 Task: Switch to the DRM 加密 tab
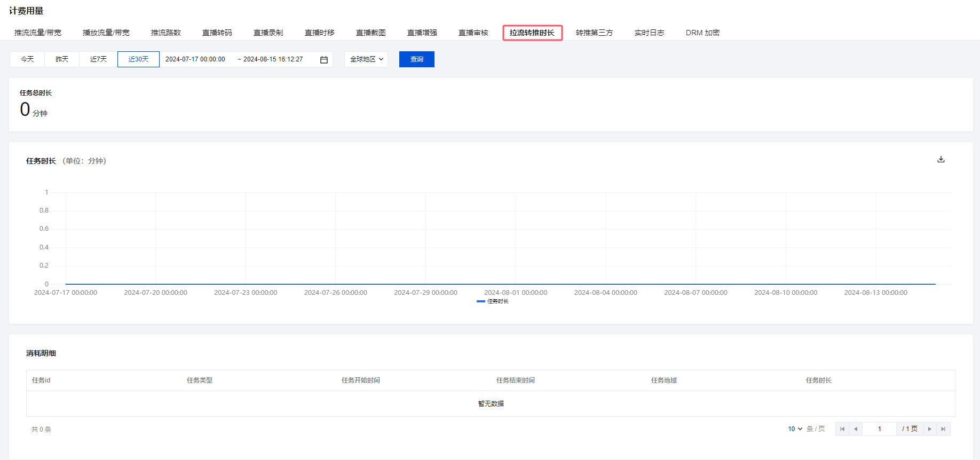point(702,33)
